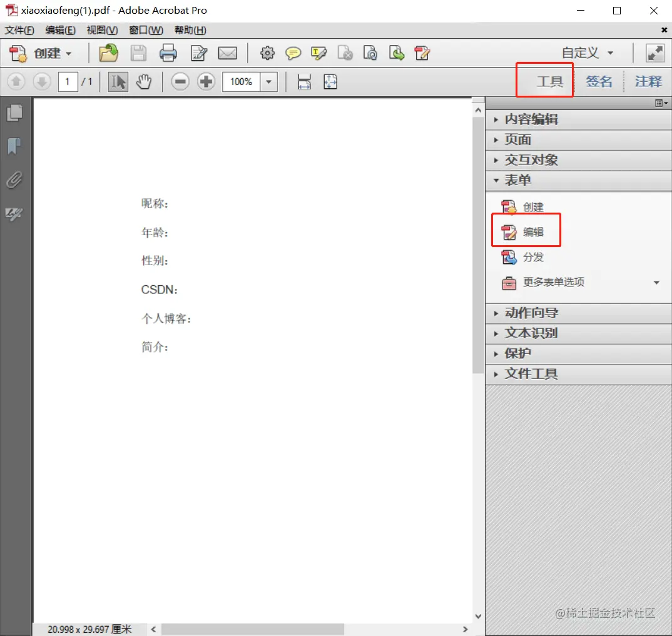The width and height of the screenshot is (672, 636).
Task: Click the edit document pencil icon
Action: (199, 54)
